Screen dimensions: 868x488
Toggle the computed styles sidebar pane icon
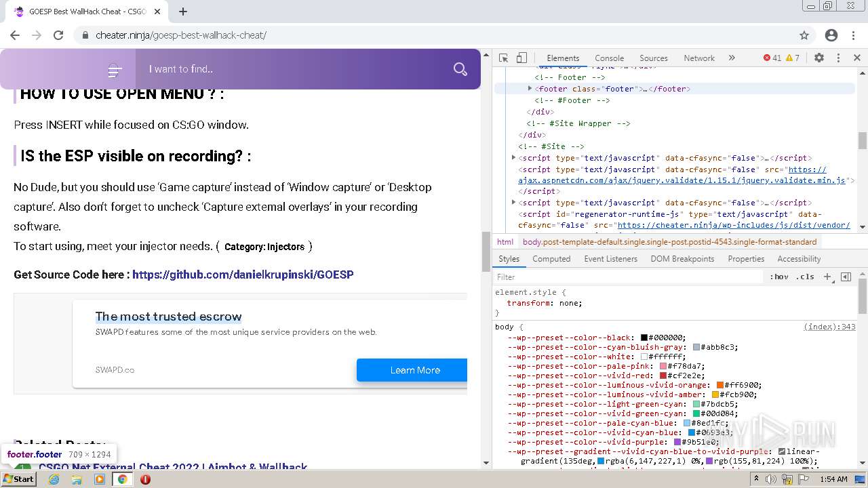tap(846, 277)
